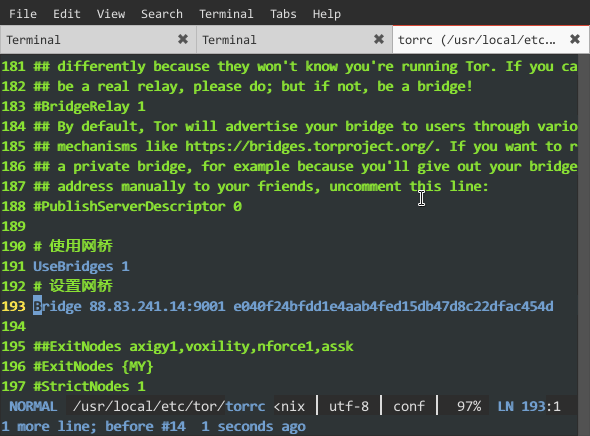
Task: Open the Help menu
Action: click(x=327, y=14)
